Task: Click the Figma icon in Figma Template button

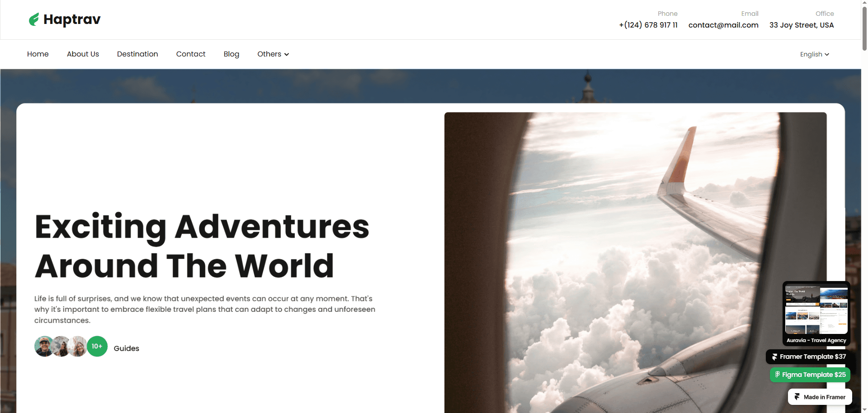Action: click(x=777, y=375)
